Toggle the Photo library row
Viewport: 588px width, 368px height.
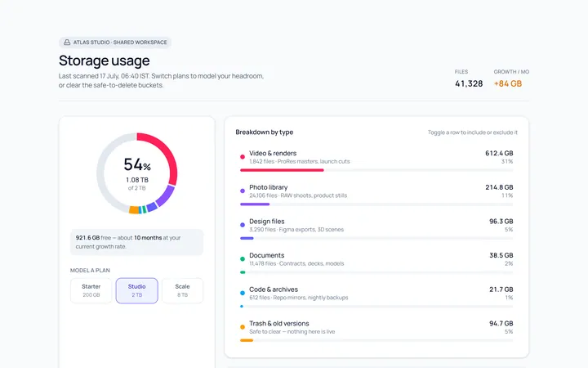pyautogui.click(x=376, y=195)
